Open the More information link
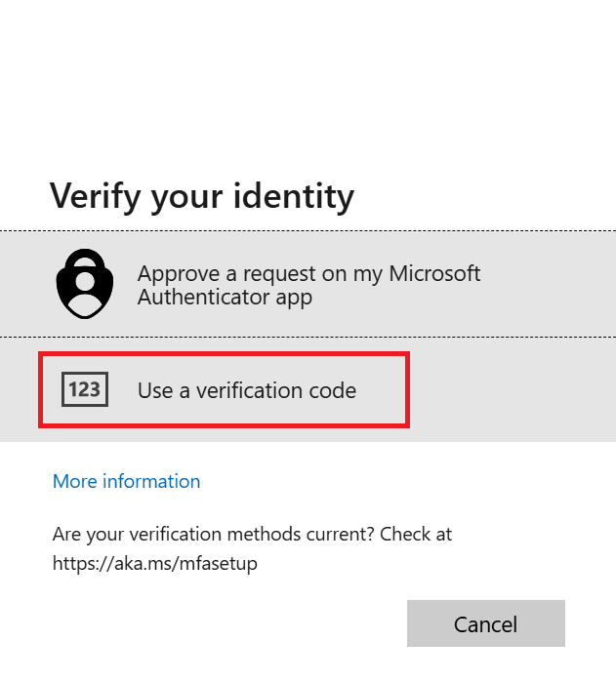 126,481
